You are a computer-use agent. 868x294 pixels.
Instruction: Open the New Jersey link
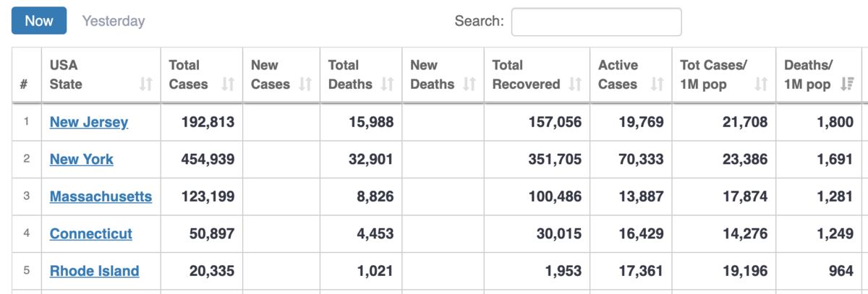point(89,122)
